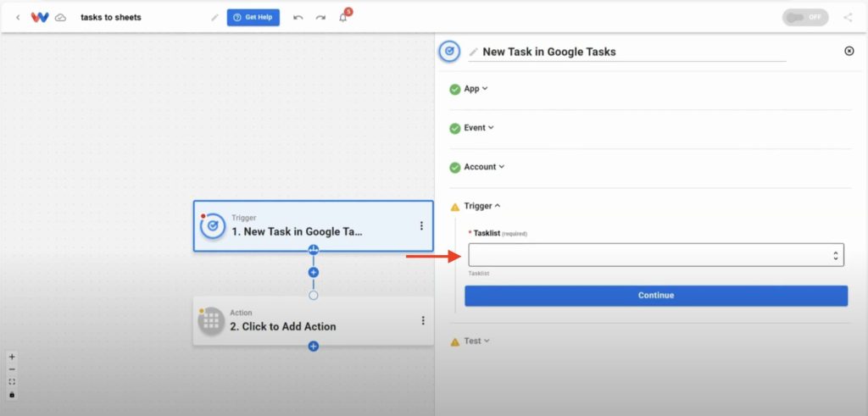Open the Tasklist dropdown

click(656, 255)
